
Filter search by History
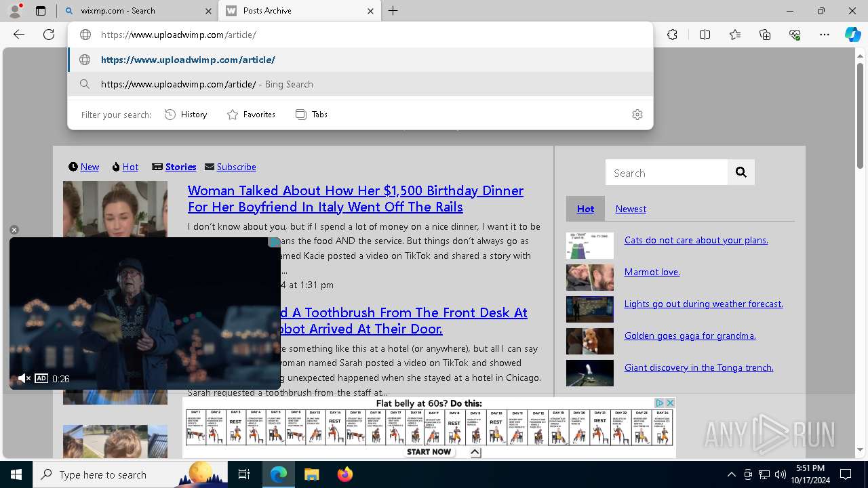tap(186, 115)
